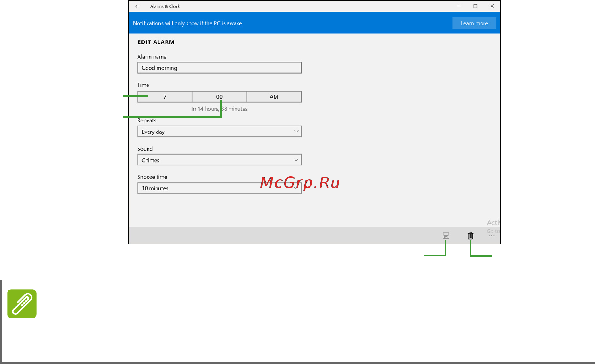
Task: Delete the alarm using trash icon
Action: point(470,236)
